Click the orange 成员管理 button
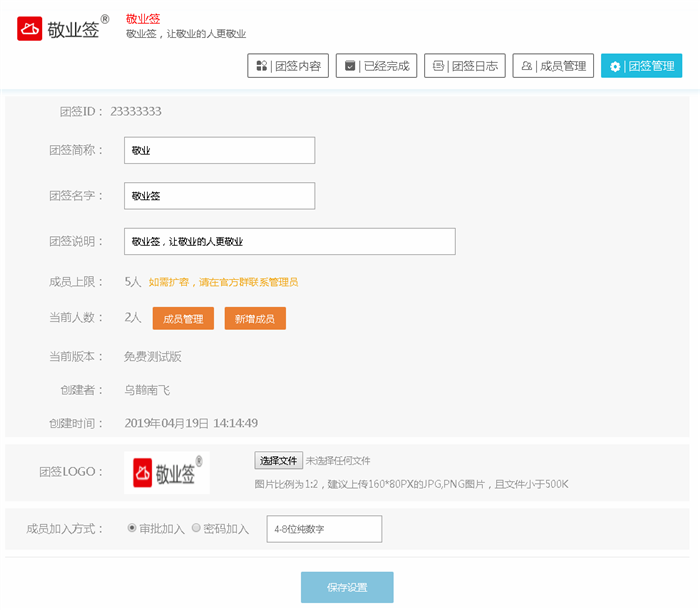The image size is (700, 610). pyautogui.click(x=183, y=318)
